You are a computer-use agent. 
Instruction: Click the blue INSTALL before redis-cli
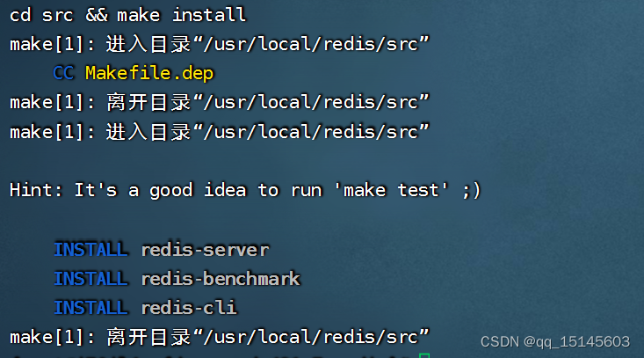90,308
